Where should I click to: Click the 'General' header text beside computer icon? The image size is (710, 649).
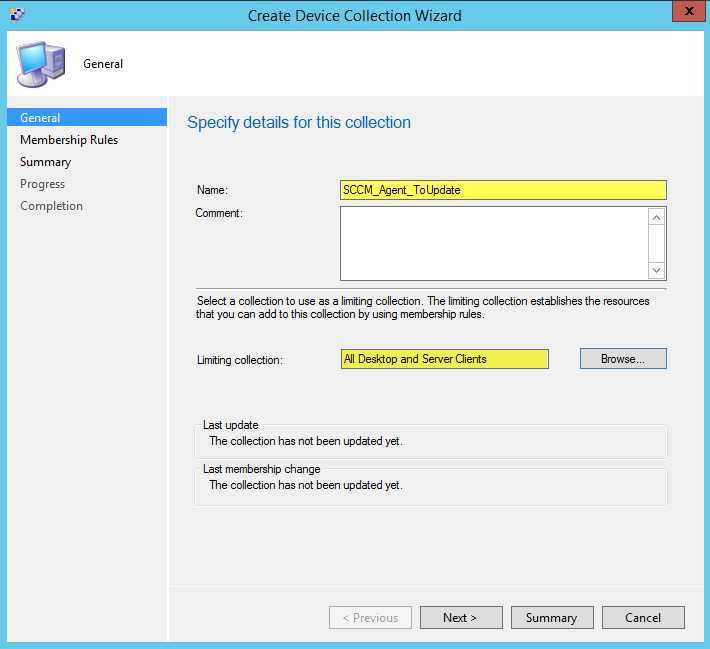click(x=103, y=64)
